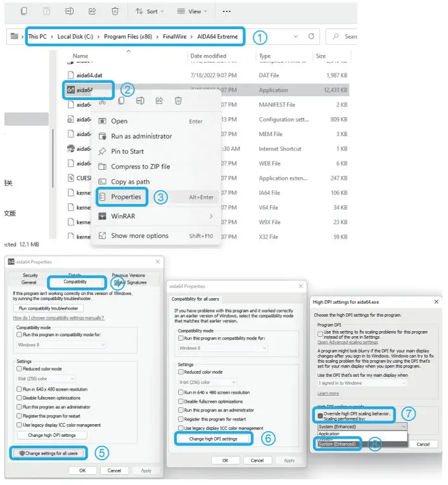Click Change high DPI settings in all-users dialog
This screenshot has height=485, width=448.
[x=213, y=439]
